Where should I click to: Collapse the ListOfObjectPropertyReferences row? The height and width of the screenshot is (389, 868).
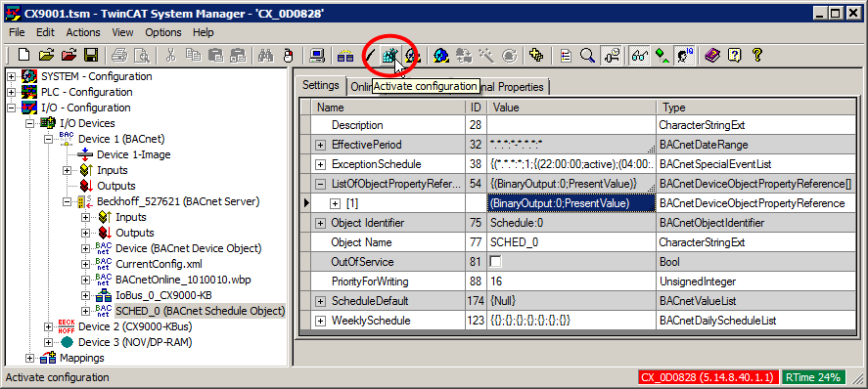point(320,184)
